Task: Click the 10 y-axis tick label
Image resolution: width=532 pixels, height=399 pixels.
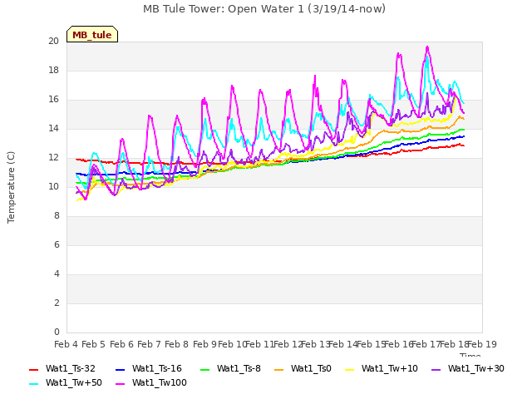Action: click(x=53, y=186)
